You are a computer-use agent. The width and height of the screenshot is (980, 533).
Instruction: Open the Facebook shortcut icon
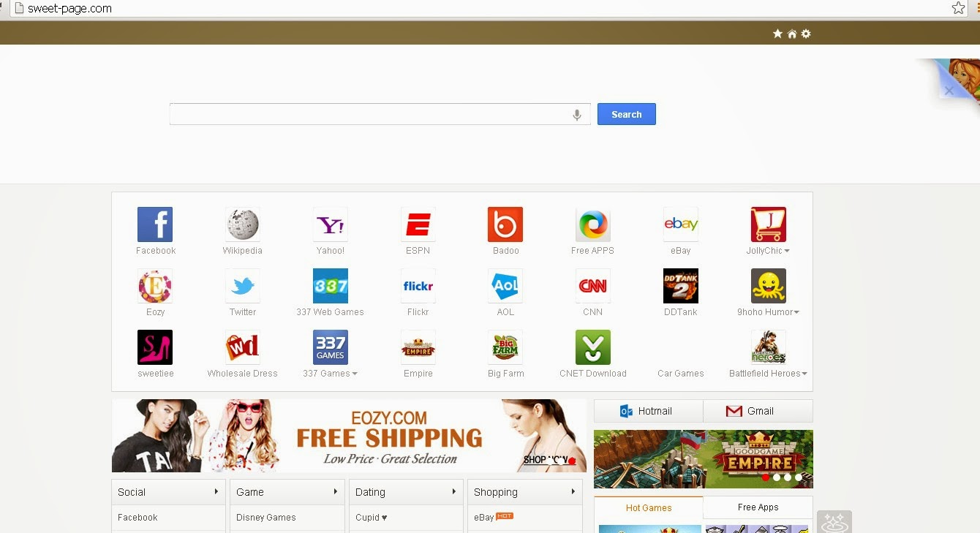click(x=155, y=224)
